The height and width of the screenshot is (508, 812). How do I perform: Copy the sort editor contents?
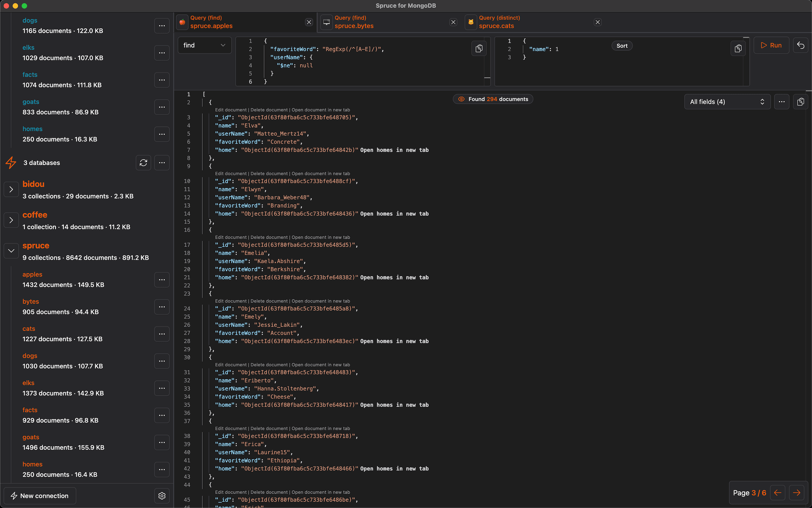pyautogui.click(x=738, y=48)
